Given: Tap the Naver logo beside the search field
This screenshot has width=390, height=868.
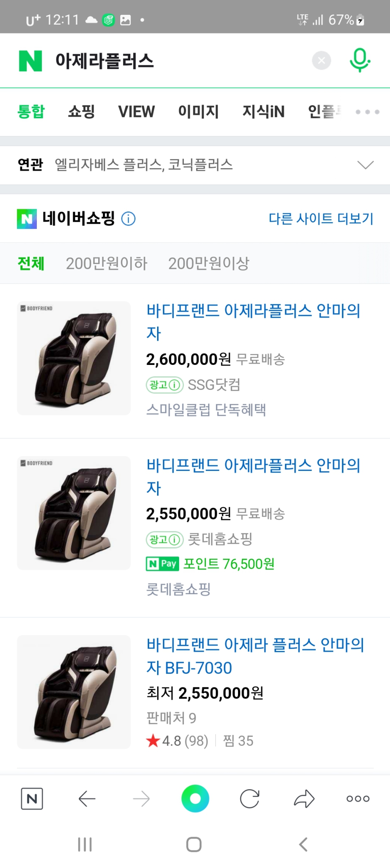Looking at the screenshot, I should (30, 60).
